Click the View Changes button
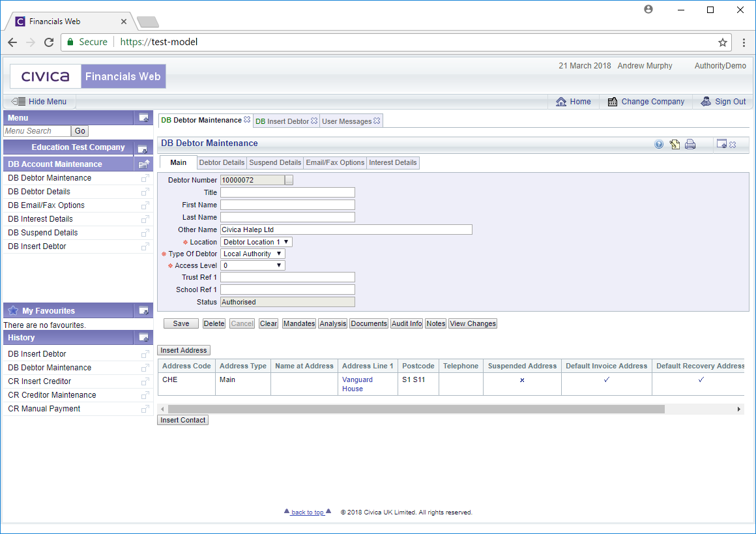Image resolution: width=756 pixels, height=534 pixels. (x=473, y=323)
